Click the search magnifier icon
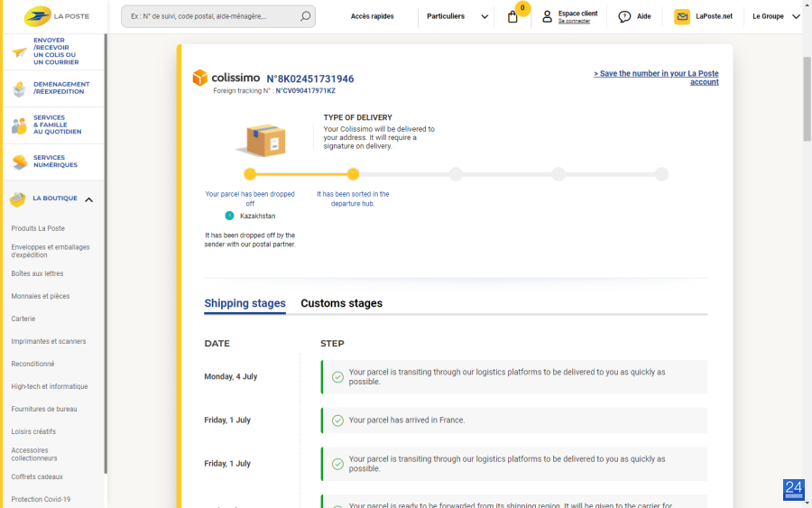The height and width of the screenshot is (508, 812). click(306, 16)
